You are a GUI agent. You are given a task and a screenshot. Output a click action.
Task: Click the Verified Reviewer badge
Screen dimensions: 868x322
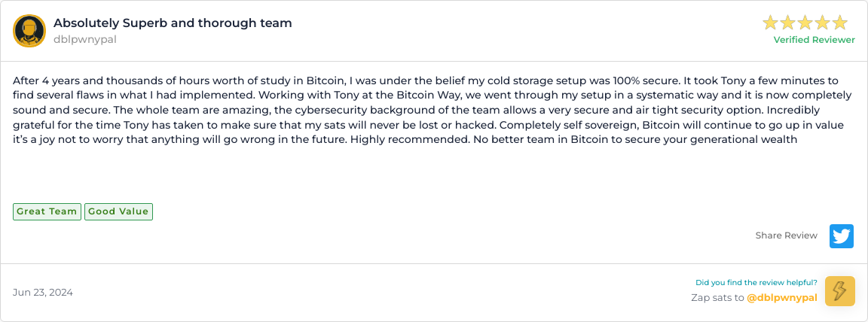point(814,40)
